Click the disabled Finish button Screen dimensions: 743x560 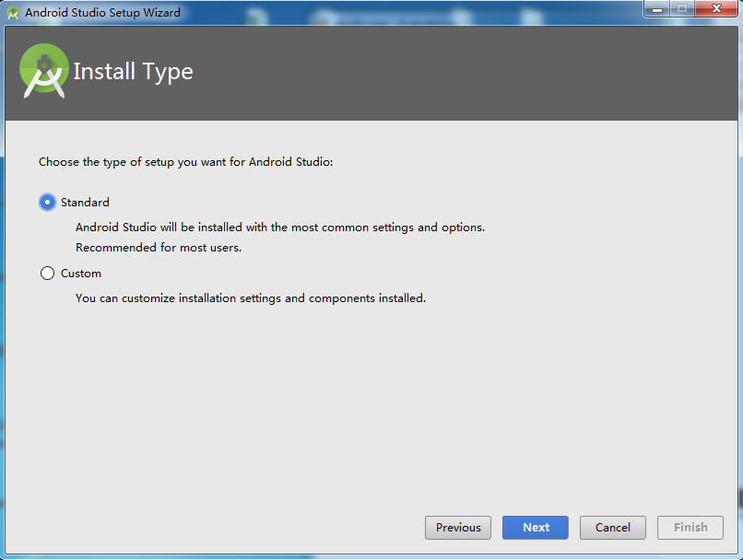pos(690,528)
